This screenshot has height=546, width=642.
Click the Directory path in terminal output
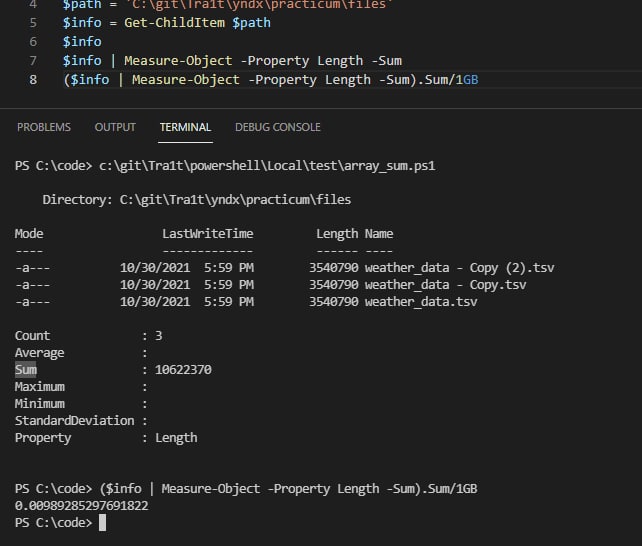coord(235,200)
